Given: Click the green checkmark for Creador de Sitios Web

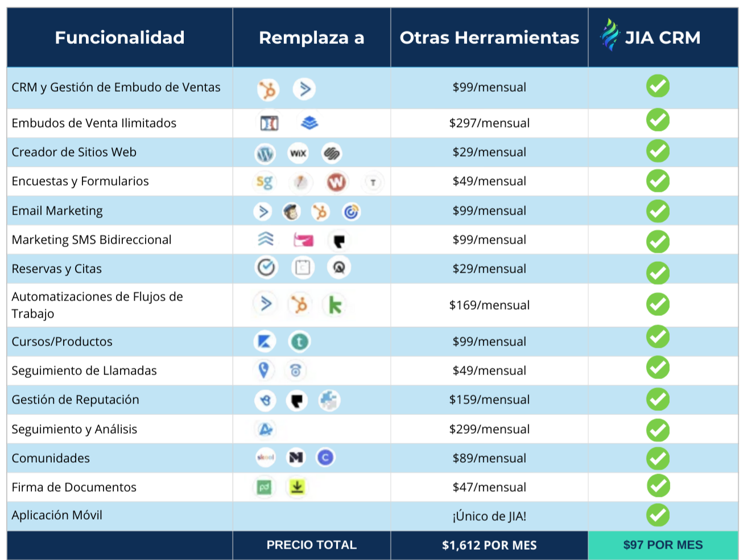Looking at the screenshot, I should point(658,151).
